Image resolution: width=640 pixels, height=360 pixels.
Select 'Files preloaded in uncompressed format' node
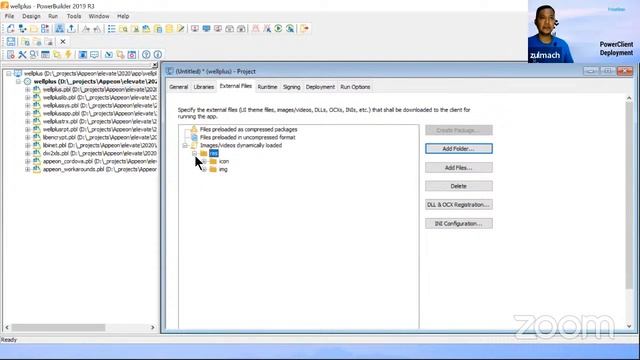click(x=247, y=138)
